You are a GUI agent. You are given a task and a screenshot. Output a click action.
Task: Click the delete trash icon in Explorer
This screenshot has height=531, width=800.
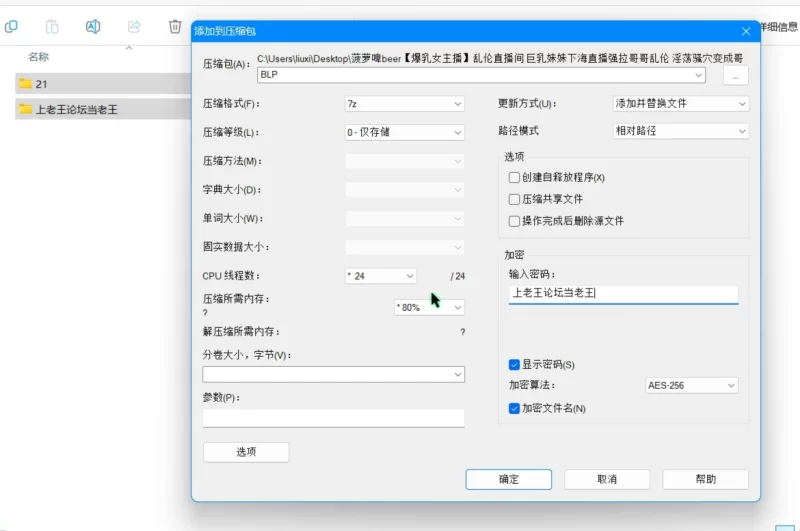(174, 26)
